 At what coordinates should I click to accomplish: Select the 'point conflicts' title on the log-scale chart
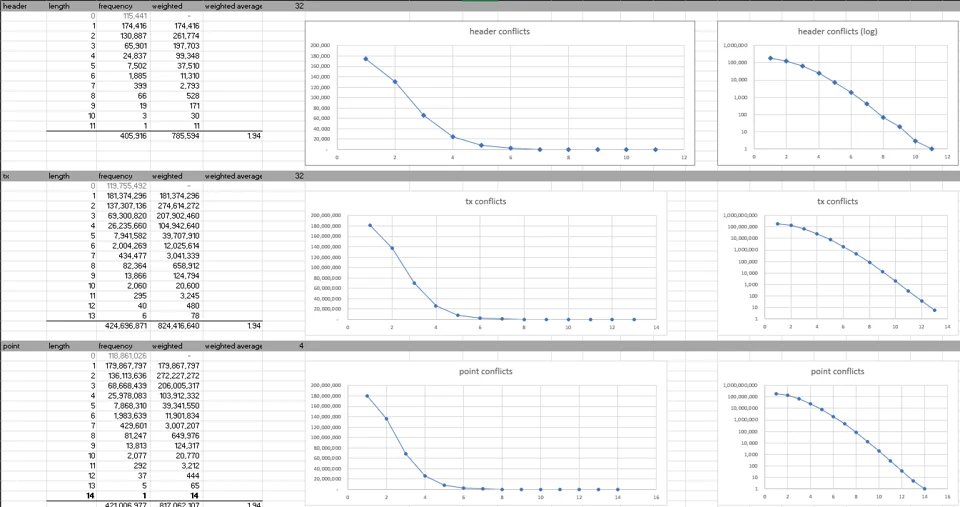point(837,371)
